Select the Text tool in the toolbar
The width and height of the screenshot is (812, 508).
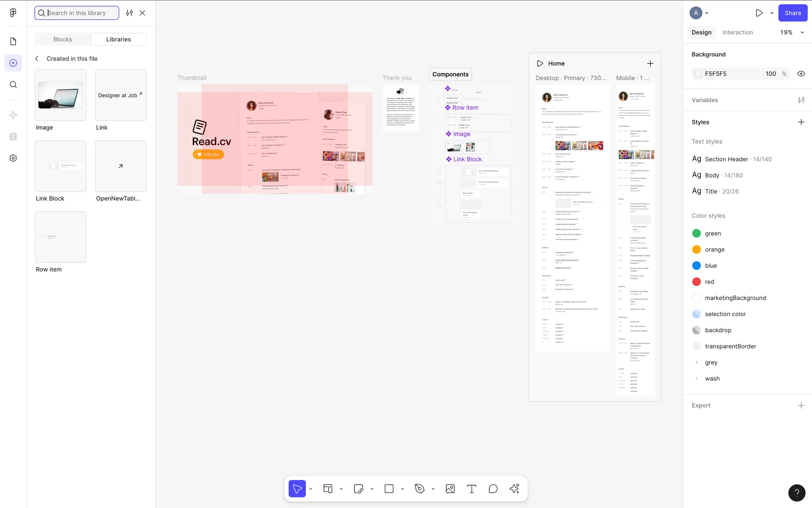pos(472,489)
